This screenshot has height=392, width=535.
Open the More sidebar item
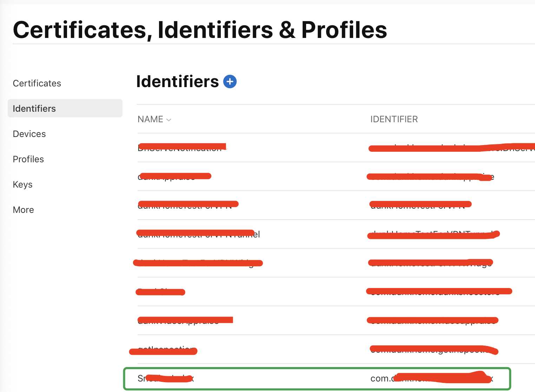point(23,210)
